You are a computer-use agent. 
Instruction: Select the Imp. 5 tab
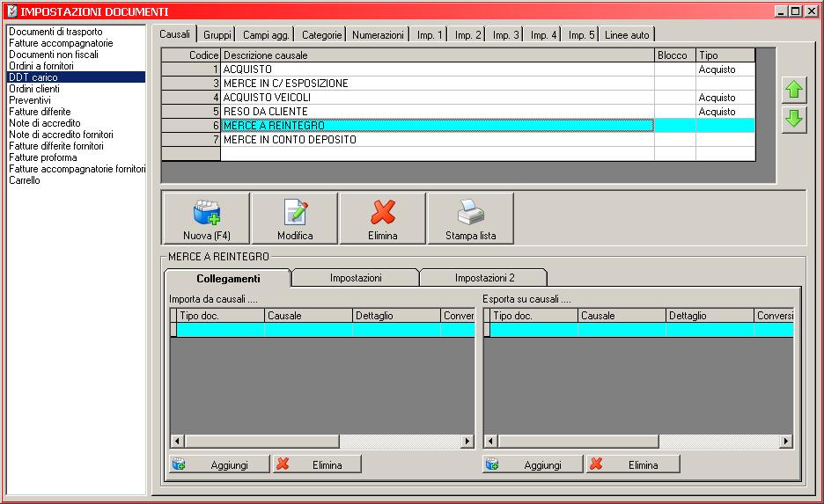(581, 34)
